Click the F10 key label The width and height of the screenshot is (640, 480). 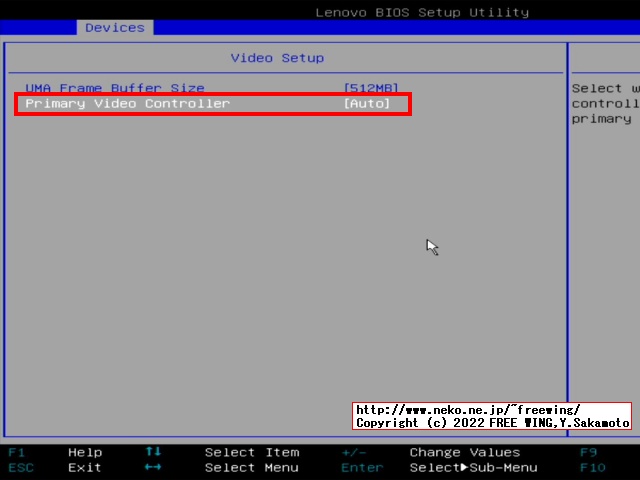point(592,467)
